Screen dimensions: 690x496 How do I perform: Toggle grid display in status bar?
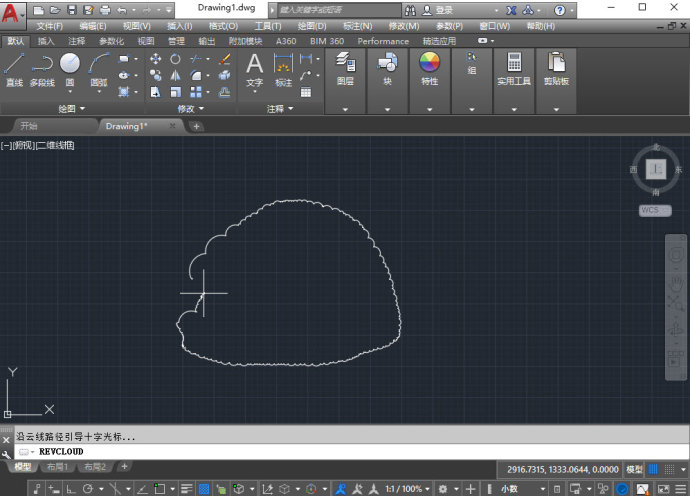tap(653, 470)
